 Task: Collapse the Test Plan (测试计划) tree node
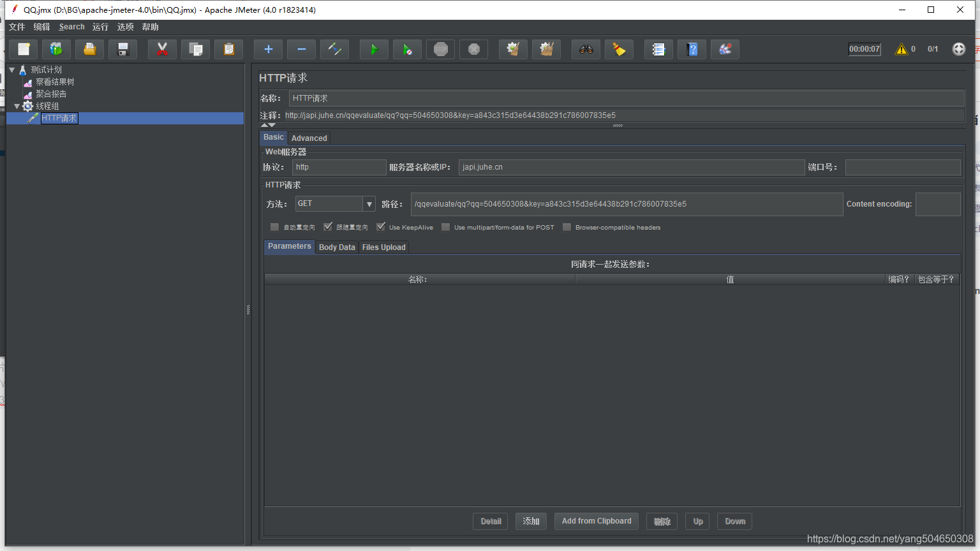pos(12,70)
